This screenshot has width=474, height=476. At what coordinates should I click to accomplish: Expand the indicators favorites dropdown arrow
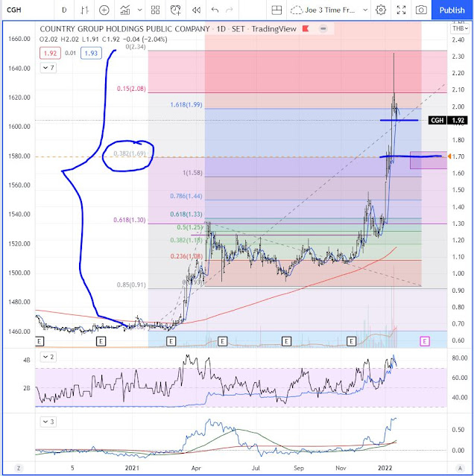coord(139,10)
